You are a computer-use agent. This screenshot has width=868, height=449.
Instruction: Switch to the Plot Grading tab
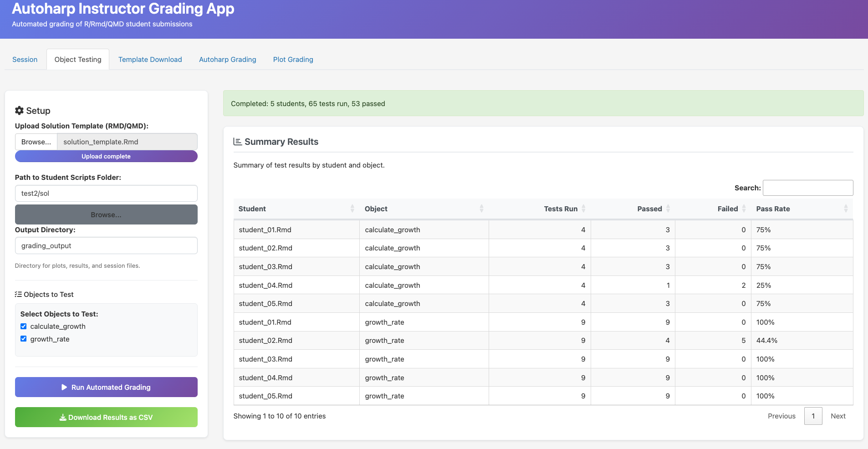coord(293,59)
